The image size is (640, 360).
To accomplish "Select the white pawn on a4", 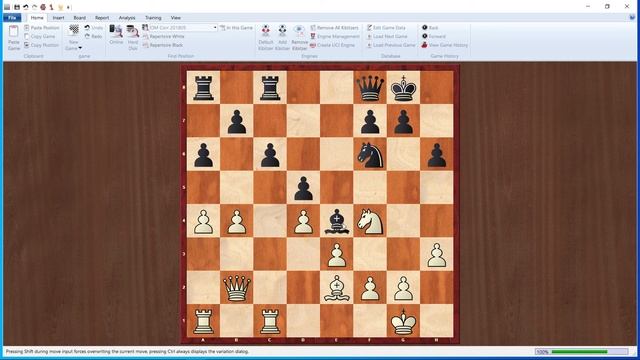I will 203,221.
